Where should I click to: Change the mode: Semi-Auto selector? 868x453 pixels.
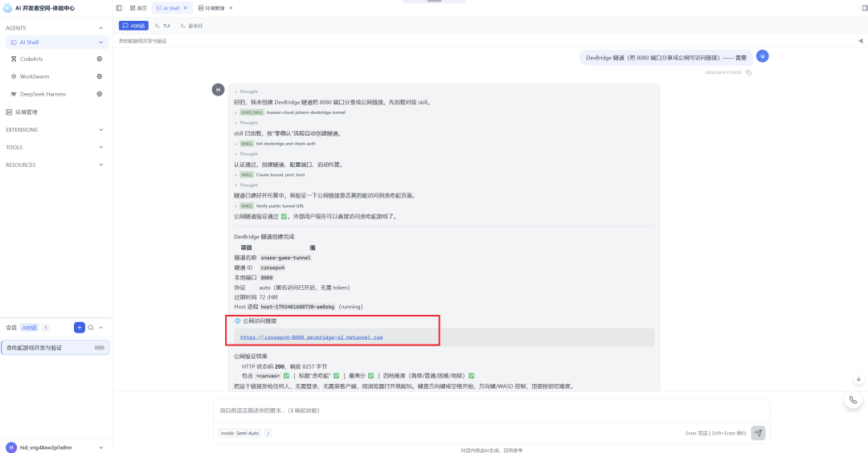tap(240, 433)
